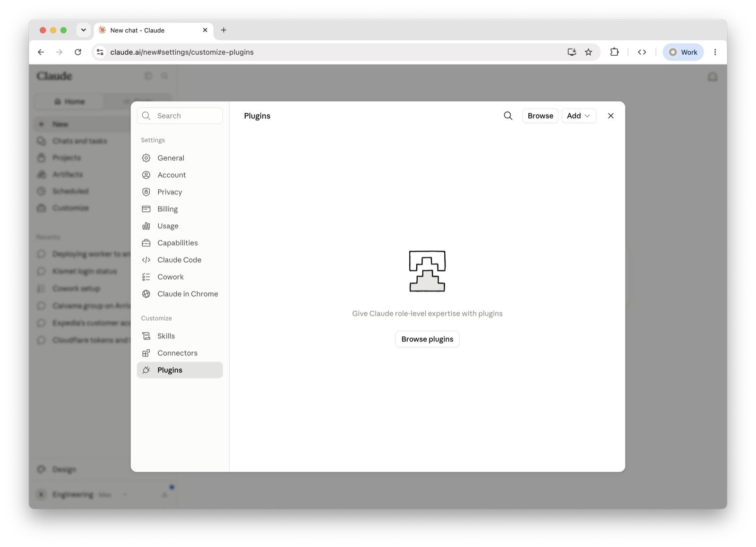Go back in browser history
Viewport: 756px width, 547px height.
click(x=41, y=52)
